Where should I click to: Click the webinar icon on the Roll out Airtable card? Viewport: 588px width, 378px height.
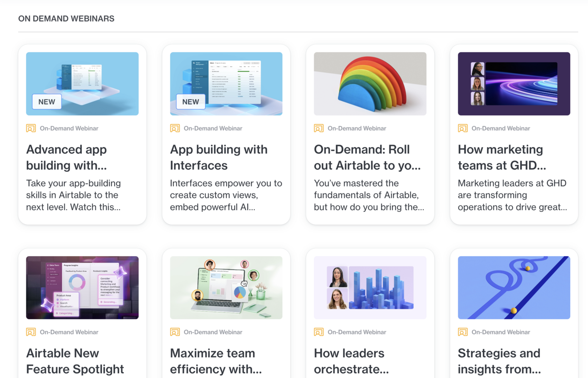click(x=319, y=128)
